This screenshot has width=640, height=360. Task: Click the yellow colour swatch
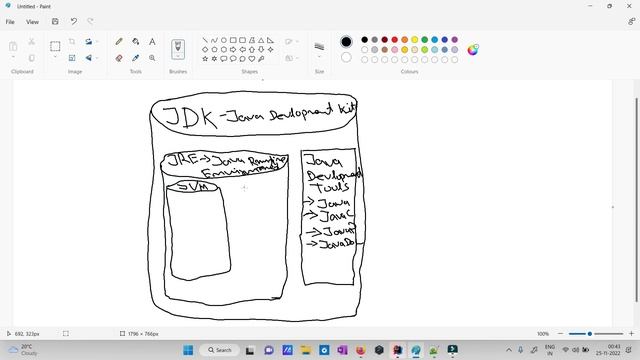click(414, 40)
